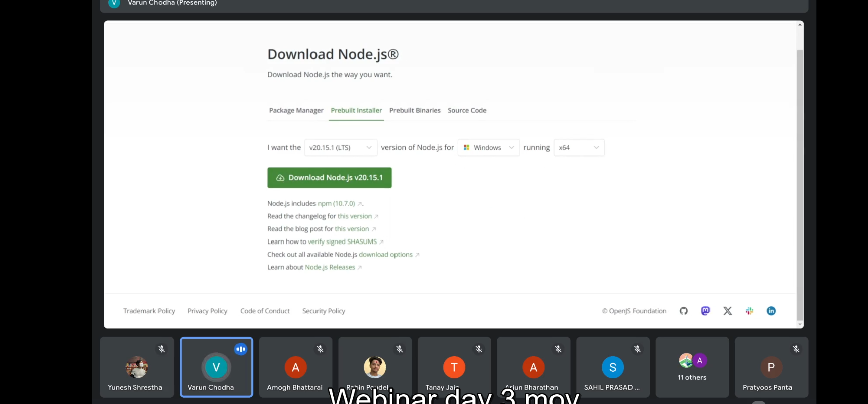
Task: Click Arjun Bharathan's A avatar
Action: pos(533,367)
